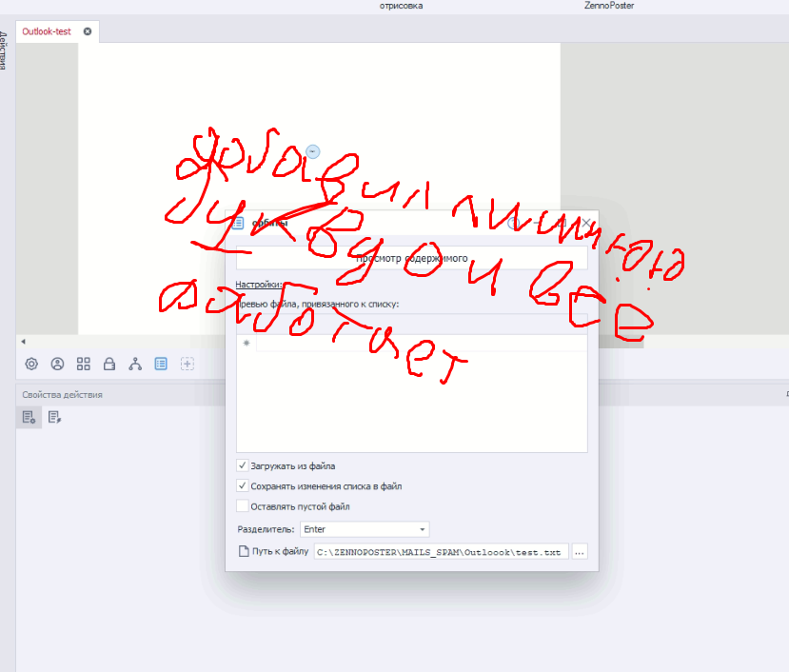The width and height of the screenshot is (789, 672).
Task: Click the Просмотр содержимого button
Action: coord(411,258)
